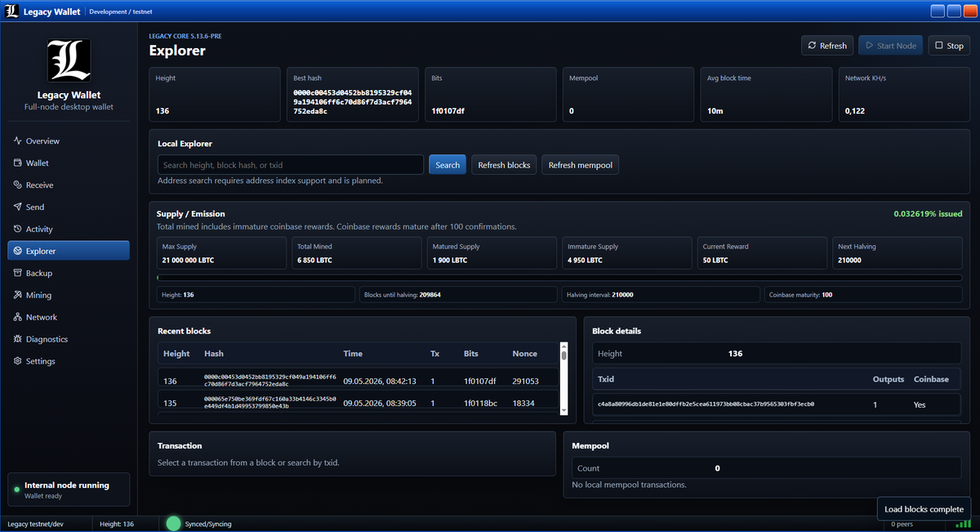Click the Nonce column header
980x532 pixels.
coord(525,354)
